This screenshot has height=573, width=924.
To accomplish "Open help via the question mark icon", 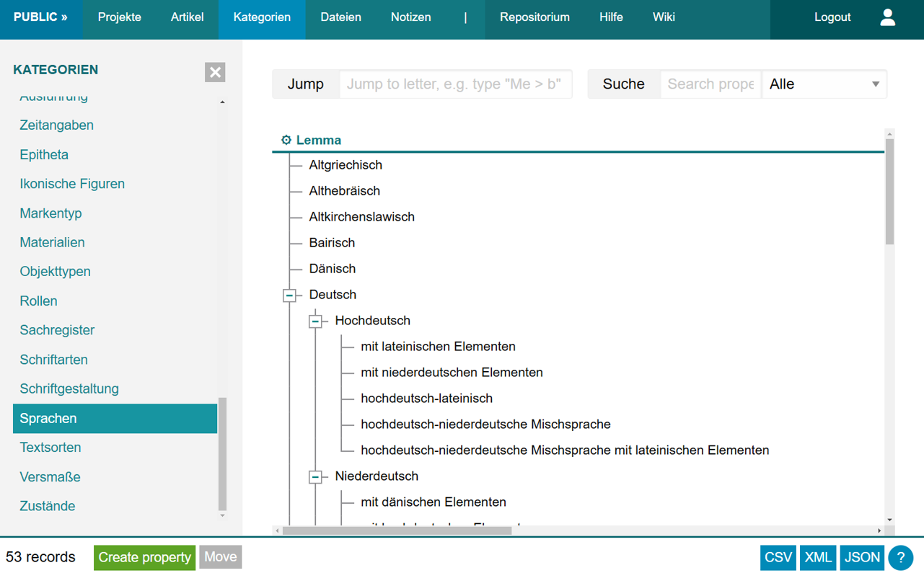I will pyautogui.click(x=900, y=557).
